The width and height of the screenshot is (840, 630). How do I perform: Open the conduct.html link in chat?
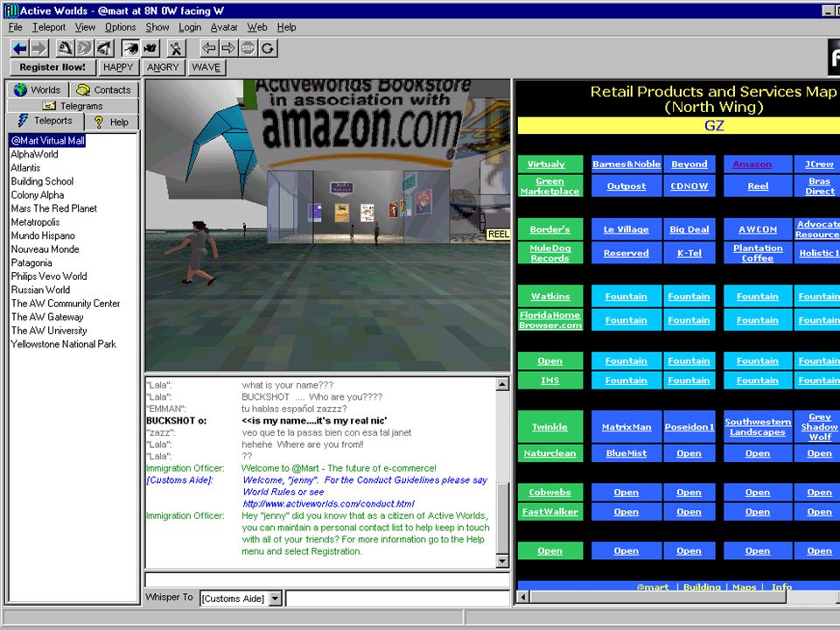point(328,504)
